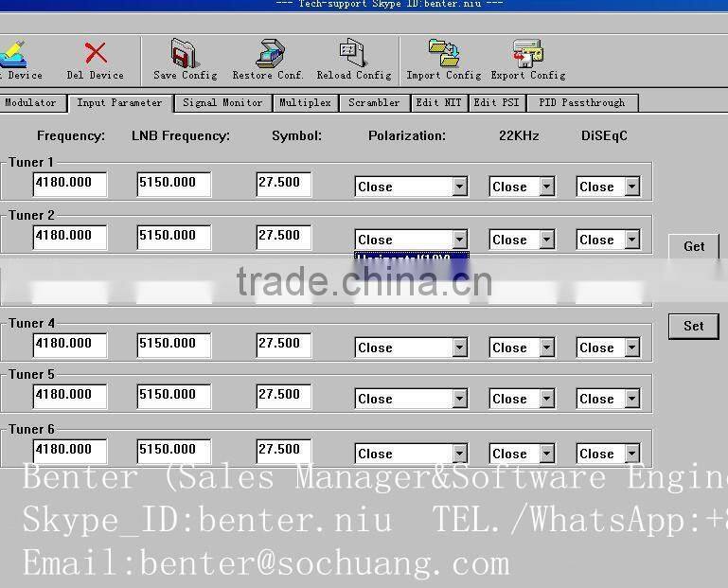Viewport: 728px width, 588px height.
Task: Click Tuner 1 LNB Frequency field
Action: (x=173, y=184)
